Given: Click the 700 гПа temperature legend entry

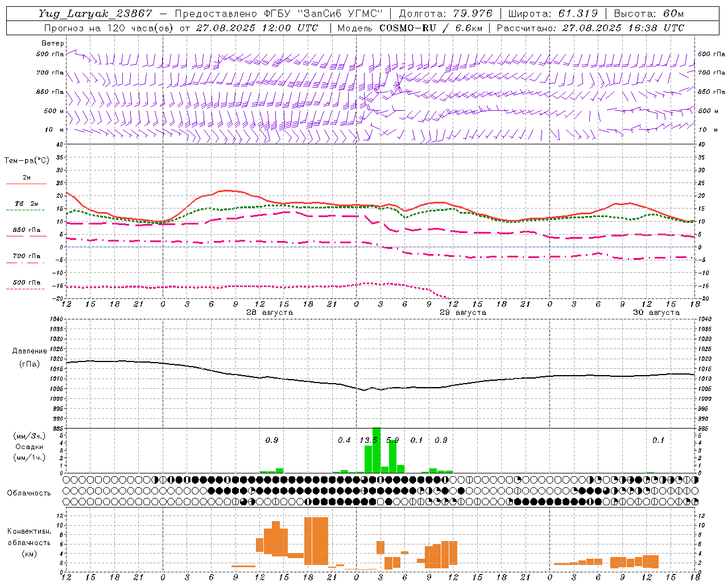Looking at the screenshot, I should coord(26,256).
